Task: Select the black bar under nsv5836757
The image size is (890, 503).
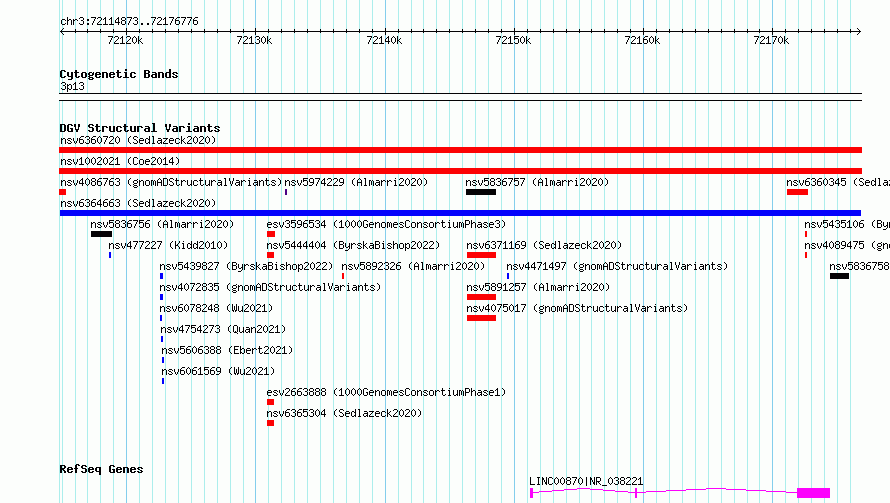Action: pyautogui.click(x=481, y=192)
